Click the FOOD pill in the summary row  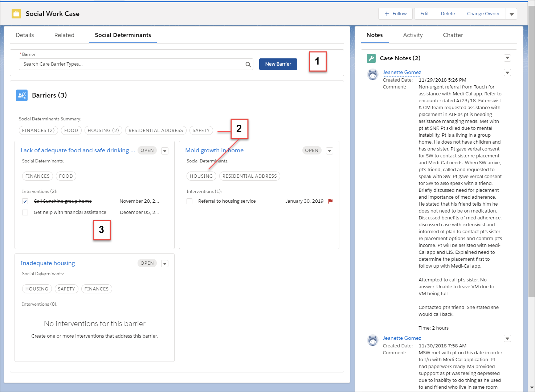pyautogui.click(x=71, y=131)
